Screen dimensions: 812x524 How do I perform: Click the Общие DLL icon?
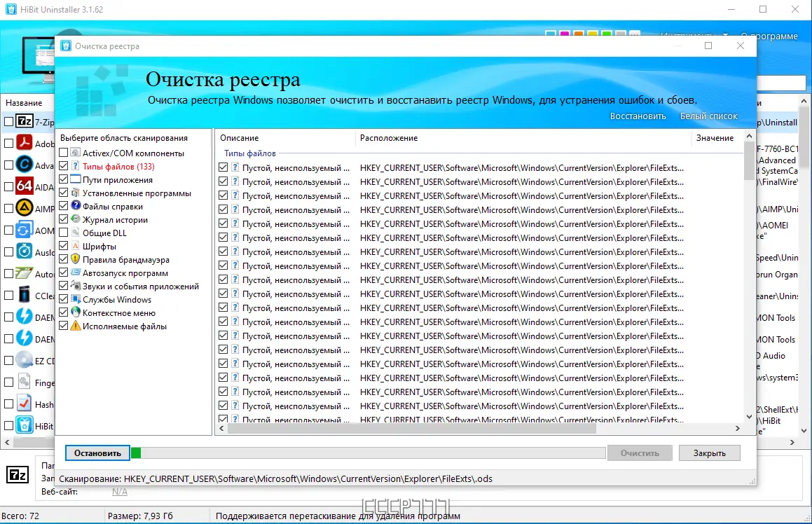(x=76, y=233)
